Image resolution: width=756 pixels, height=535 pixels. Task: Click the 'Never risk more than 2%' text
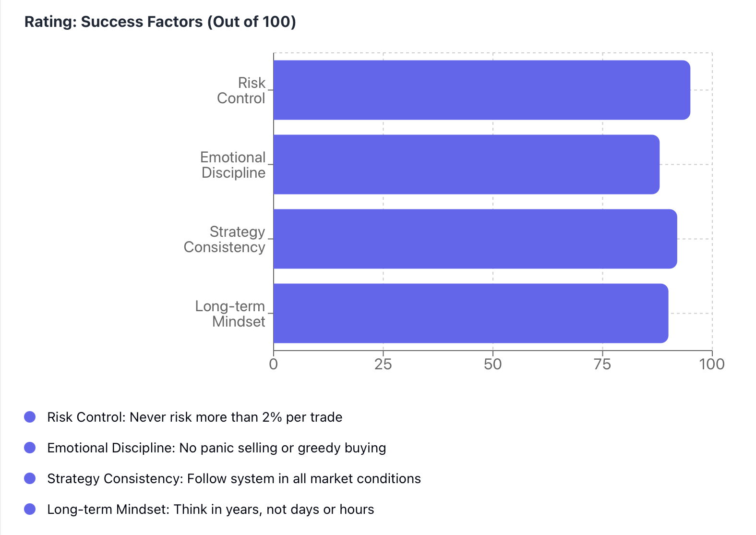click(236, 417)
